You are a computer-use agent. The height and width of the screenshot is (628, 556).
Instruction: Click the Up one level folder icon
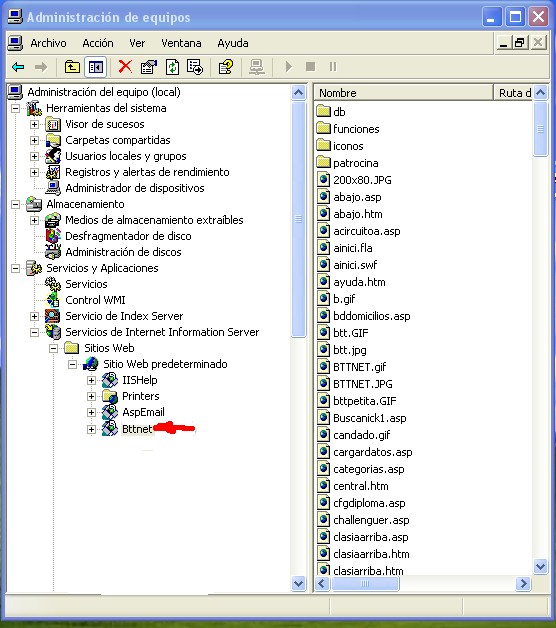[72, 67]
